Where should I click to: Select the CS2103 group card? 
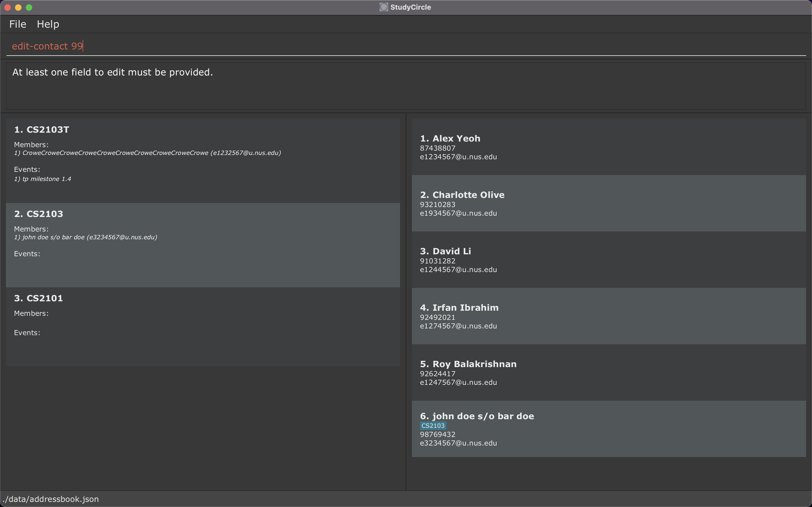point(202,245)
